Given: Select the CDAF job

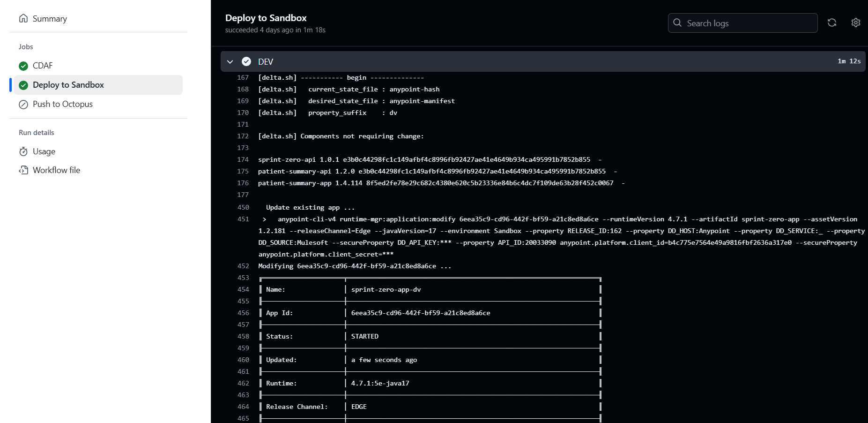Looking at the screenshot, I should click(43, 66).
